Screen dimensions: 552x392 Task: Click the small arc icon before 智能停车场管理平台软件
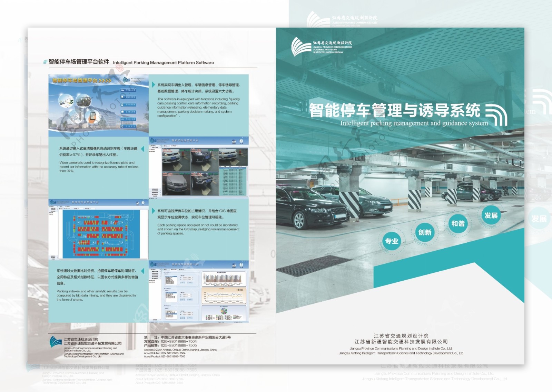pyautogui.click(x=45, y=62)
